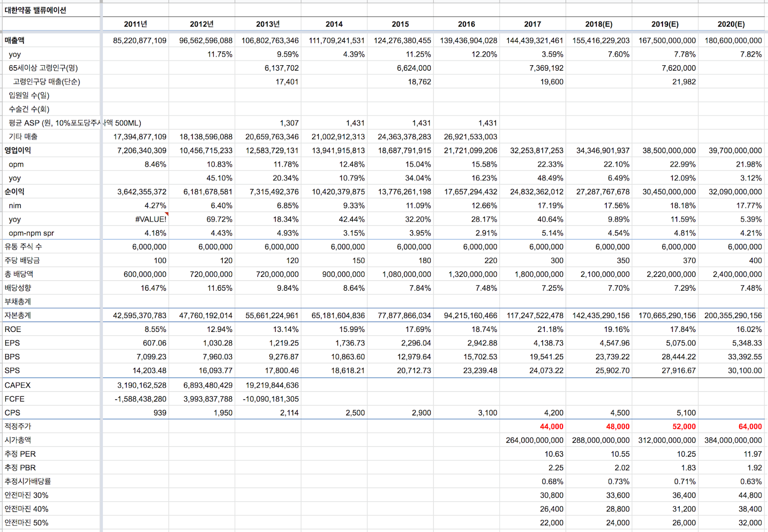Select the 총 배당액 row label
768x532 pixels.
pyautogui.click(x=19, y=274)
